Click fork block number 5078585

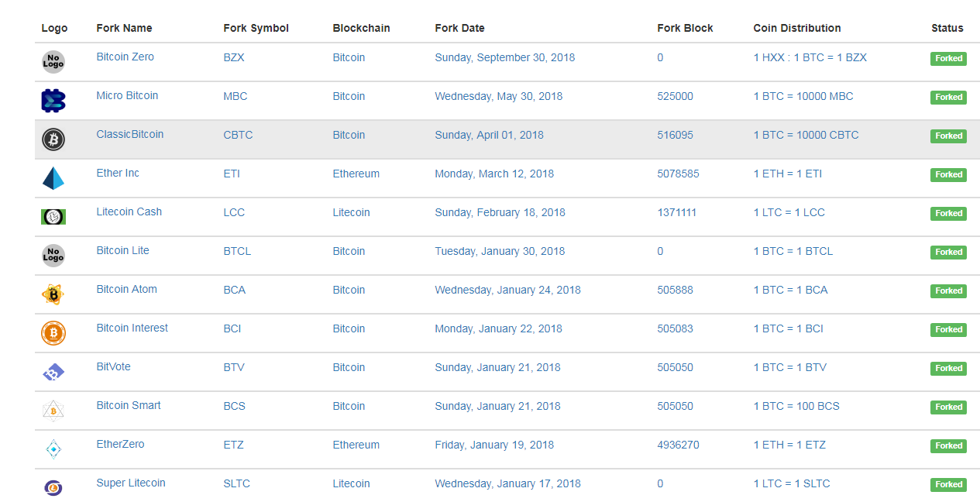(678, 174)
